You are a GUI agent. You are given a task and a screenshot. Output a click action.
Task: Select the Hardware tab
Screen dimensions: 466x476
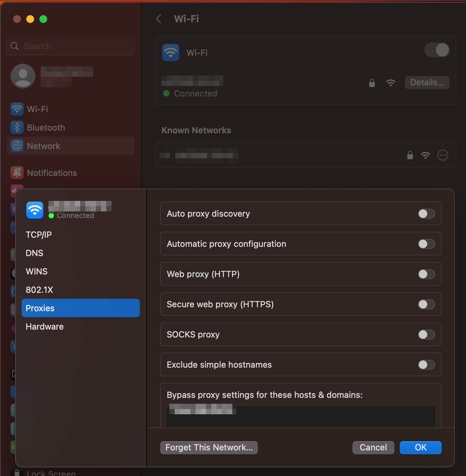pos(44,326)
